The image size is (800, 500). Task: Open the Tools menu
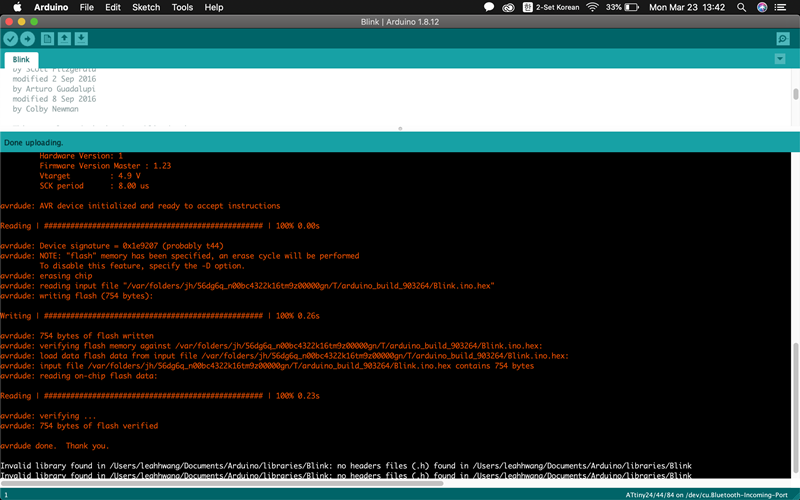[182, 7]
